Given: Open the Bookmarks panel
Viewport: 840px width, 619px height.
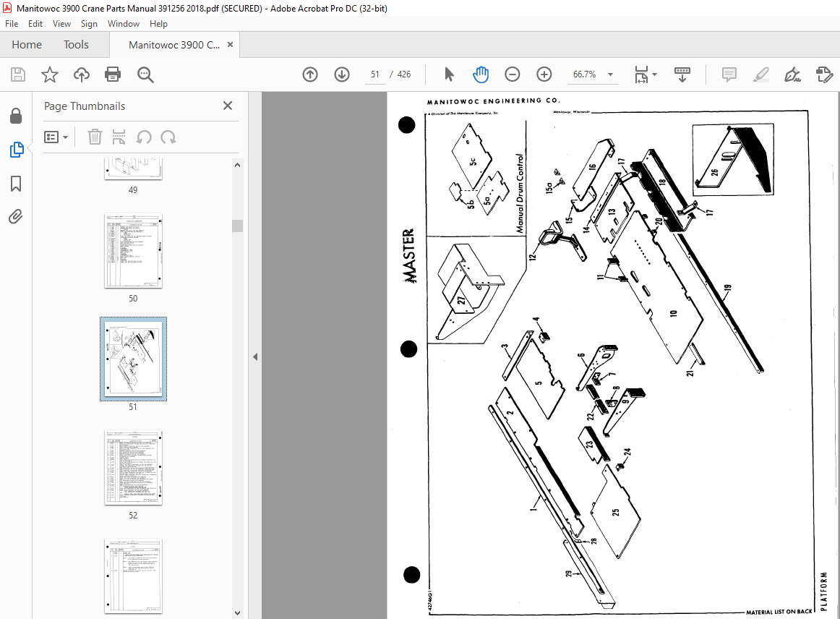Looking at the screenshot, I should (x=16, y=184).
